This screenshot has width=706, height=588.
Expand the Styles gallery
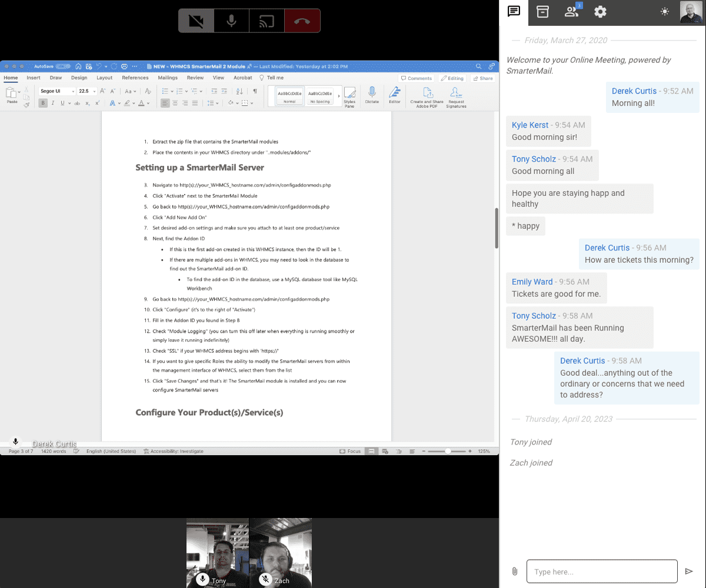coord(338,96)
